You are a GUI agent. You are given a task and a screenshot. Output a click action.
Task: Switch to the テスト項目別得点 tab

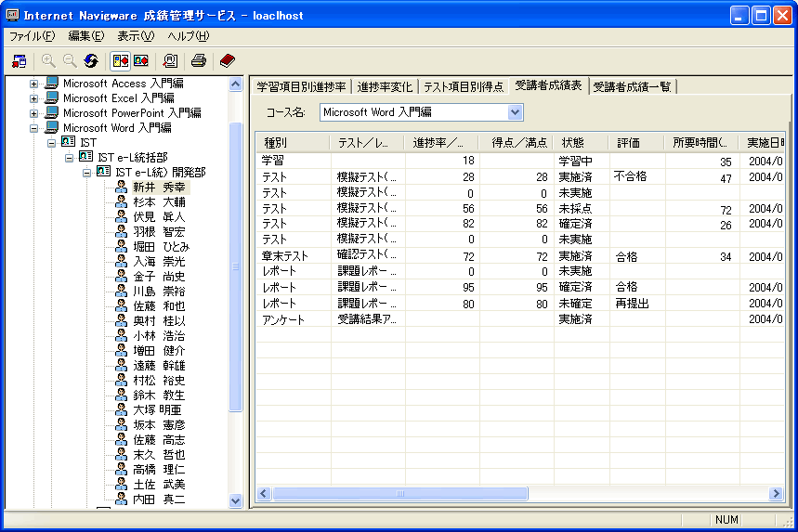click(x=464, y=87)
